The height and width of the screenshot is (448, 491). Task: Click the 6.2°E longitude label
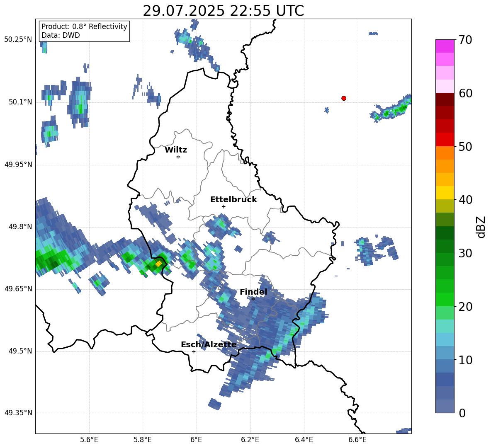(250, 440)
